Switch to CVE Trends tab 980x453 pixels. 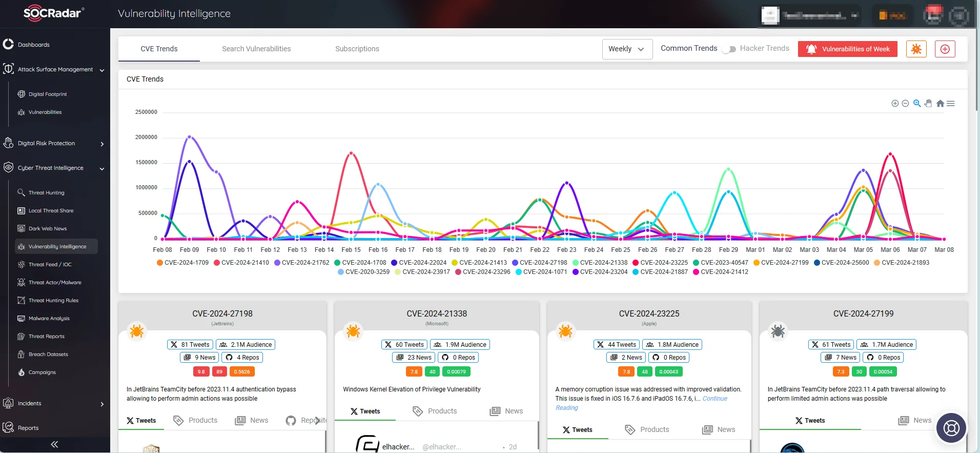tap(159, 49)
